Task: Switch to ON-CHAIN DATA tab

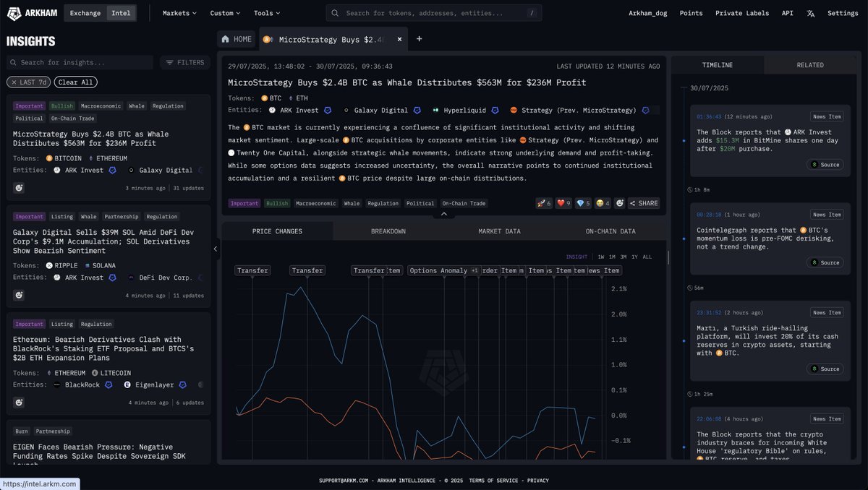Action: pos(610,231)
